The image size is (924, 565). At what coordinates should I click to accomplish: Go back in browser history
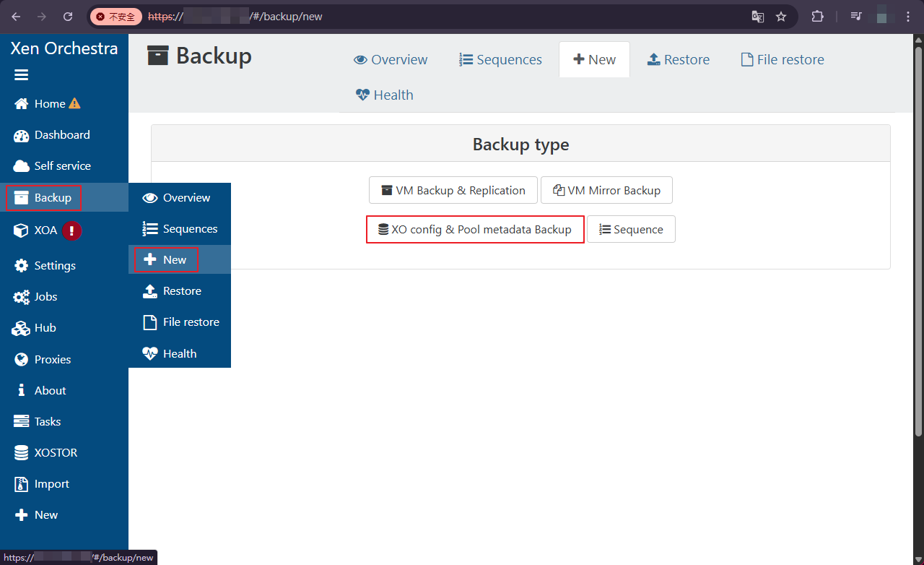pyautogui.click(x=16, y=17)
